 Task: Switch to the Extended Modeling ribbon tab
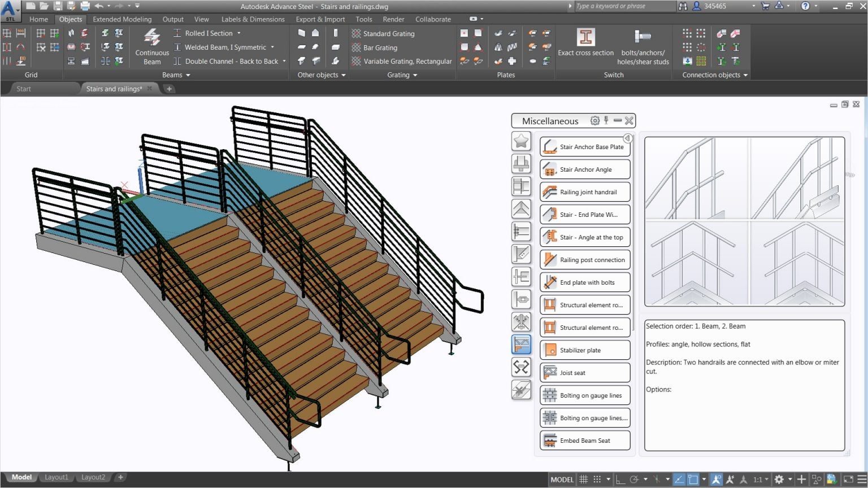pos(122,19)
